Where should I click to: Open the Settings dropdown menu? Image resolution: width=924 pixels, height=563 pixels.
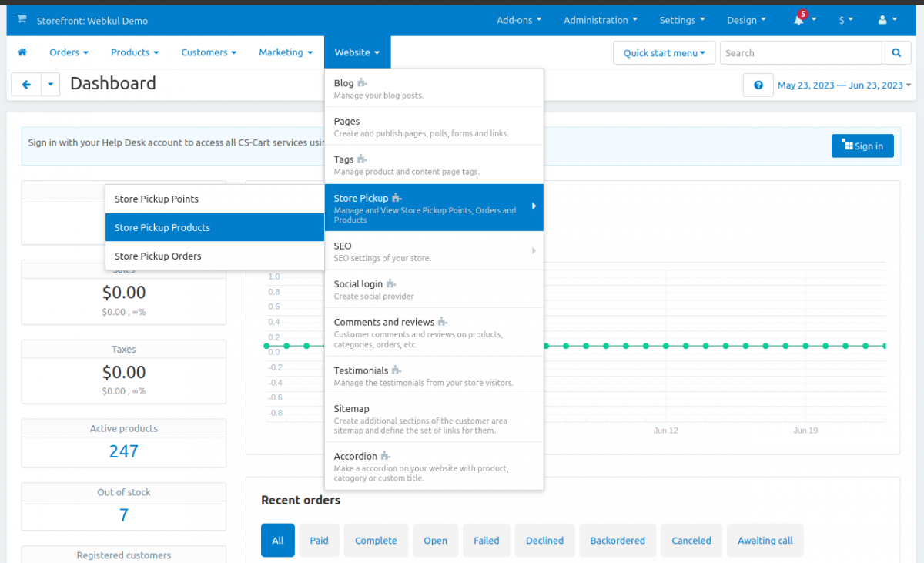[x=682, y=20]
